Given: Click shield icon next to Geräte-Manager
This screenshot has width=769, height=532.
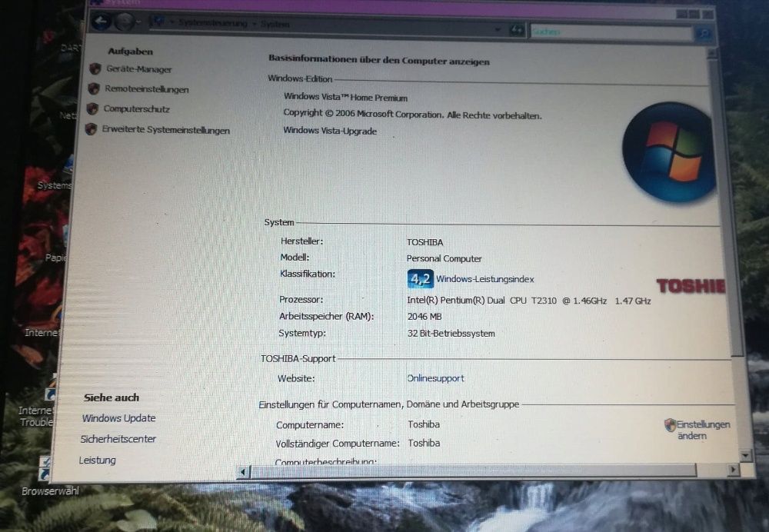Looking at the screenshot, I should click(x=95, y=68).
